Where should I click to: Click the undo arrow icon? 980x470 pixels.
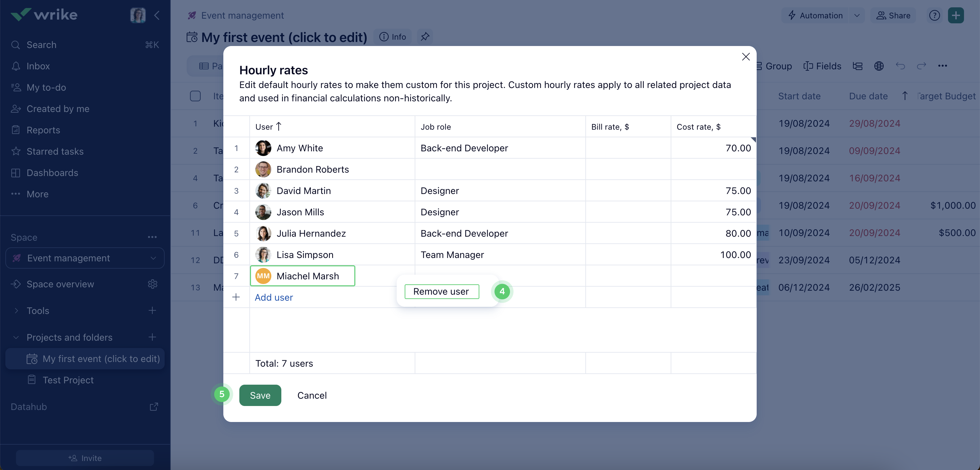tap(900, 66)
